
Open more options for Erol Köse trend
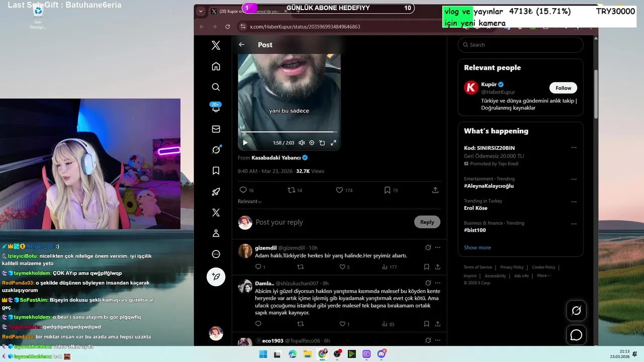coord(574,202)
